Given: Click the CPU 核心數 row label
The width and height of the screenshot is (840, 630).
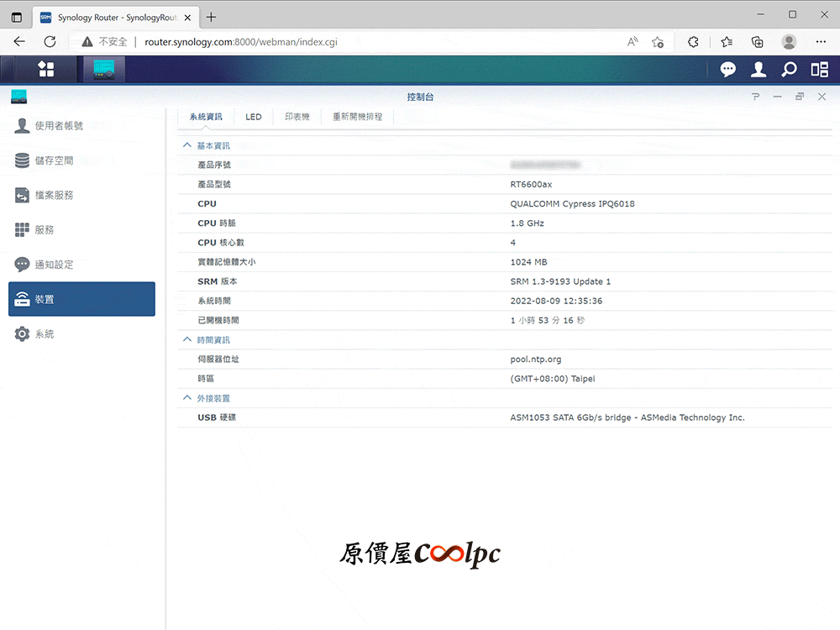Looking at the screenshot, I should click(x=221, y=242).
